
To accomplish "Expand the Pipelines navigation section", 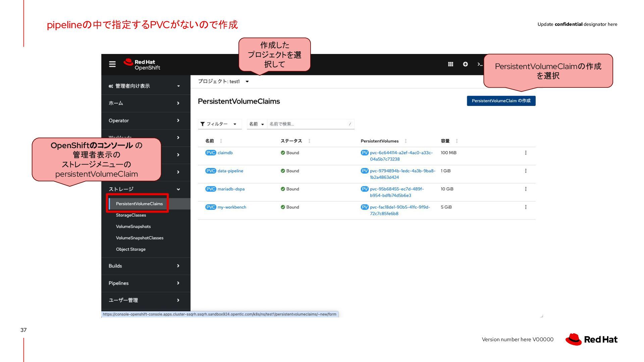I will pyautogui.click(x=146, y=283).
